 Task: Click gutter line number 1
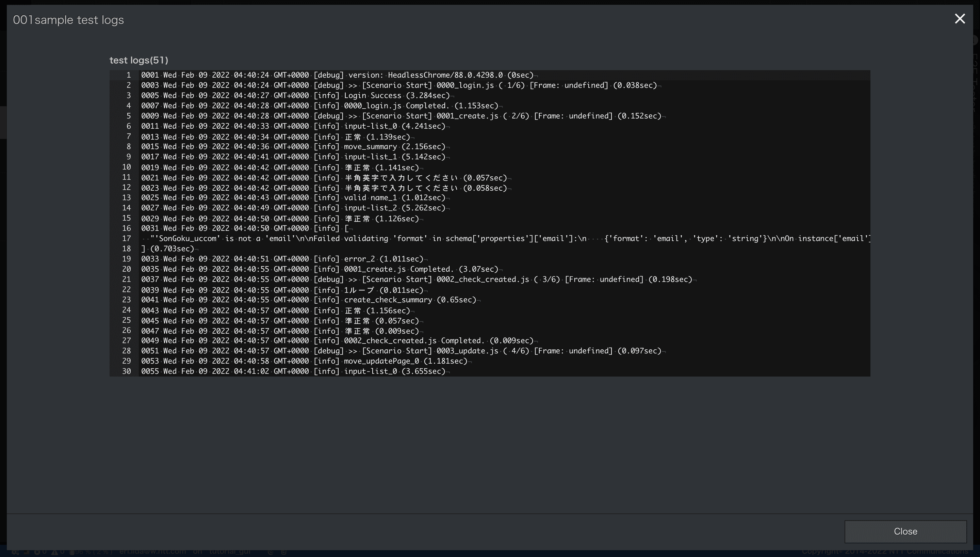pos(129,75)
